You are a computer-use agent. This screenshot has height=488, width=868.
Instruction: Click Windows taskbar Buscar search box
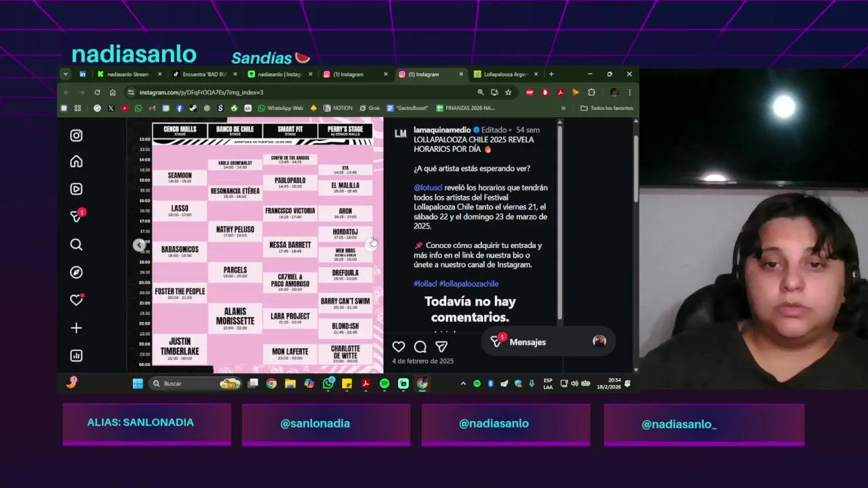(x=197, y=384)
